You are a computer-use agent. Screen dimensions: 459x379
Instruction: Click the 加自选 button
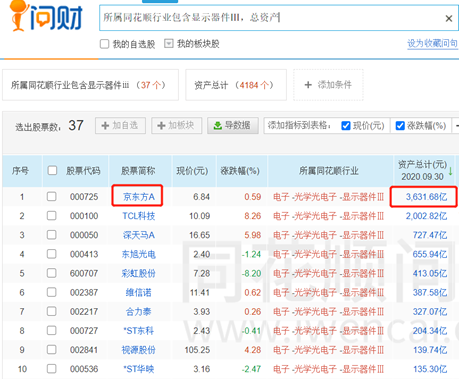[x=120, y=126]
